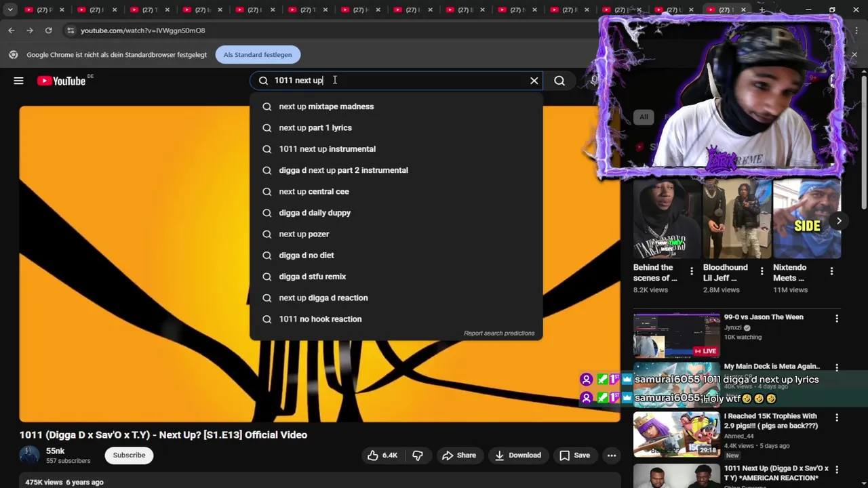
Task: Select suggestion 'digga d no diet'
Action: (396, 256)
